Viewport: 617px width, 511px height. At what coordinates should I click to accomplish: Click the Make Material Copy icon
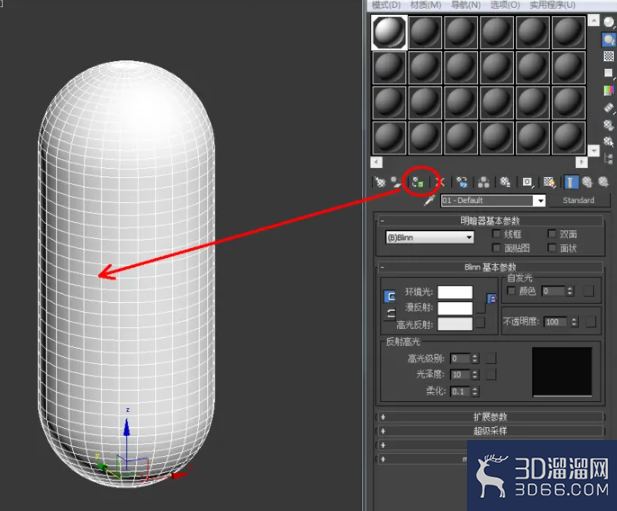coord(462,182)
